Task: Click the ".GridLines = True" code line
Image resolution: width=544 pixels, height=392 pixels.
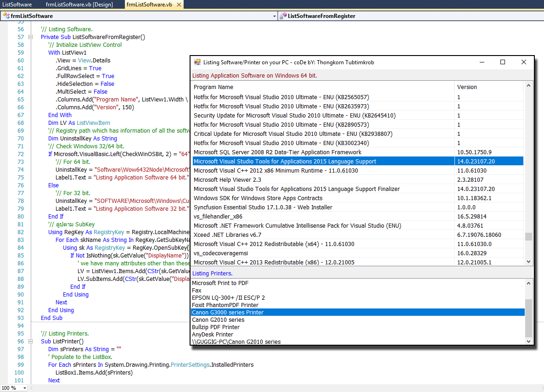Action: (x=79, y=68)
